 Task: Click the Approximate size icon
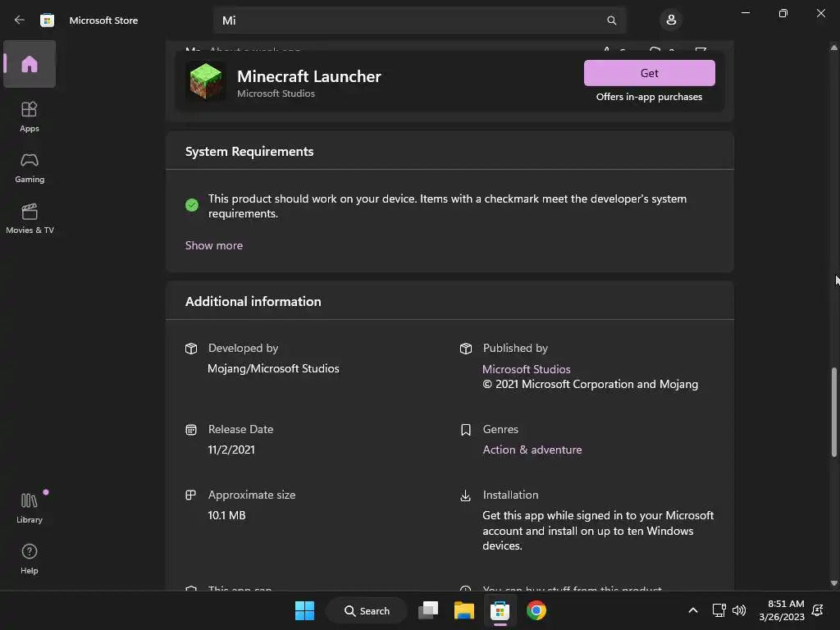pyautogui.click(x=190, y=495)
